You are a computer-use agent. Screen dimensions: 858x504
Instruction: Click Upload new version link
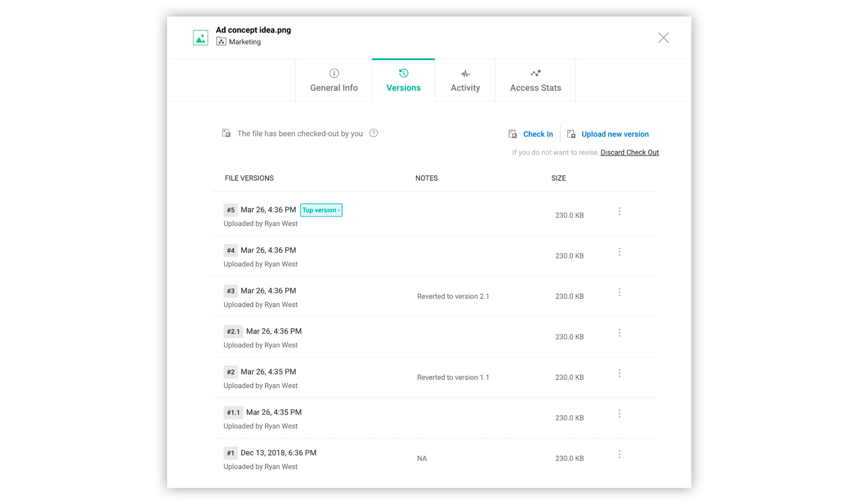[615, 134]
